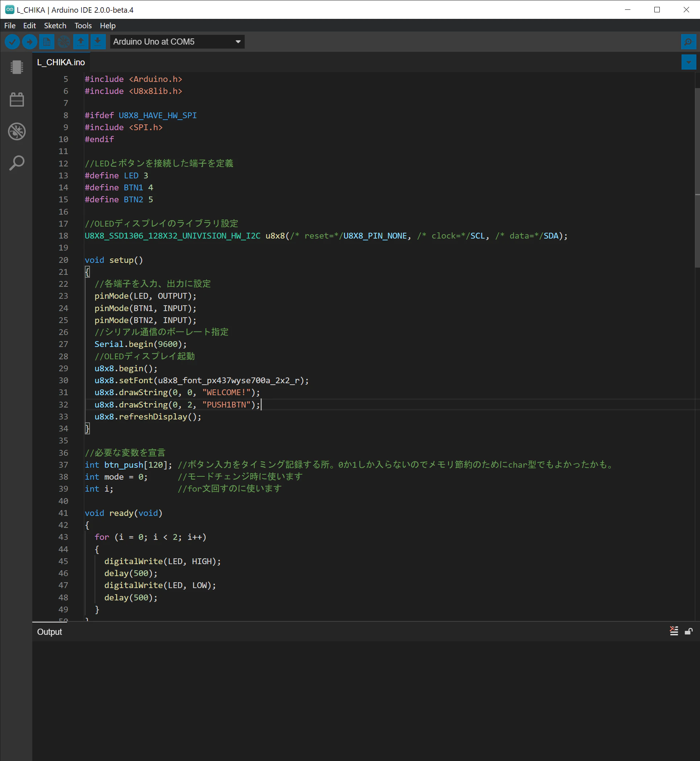Start the debugger icon in toolbar
Screen dimensions: 700x761
click(64, 42)
